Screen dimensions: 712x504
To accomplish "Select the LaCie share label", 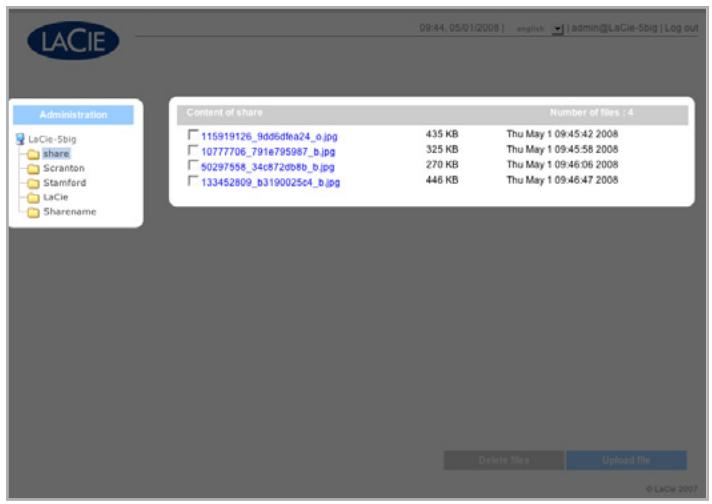I will pyautogui.click(x=55, y=197).
